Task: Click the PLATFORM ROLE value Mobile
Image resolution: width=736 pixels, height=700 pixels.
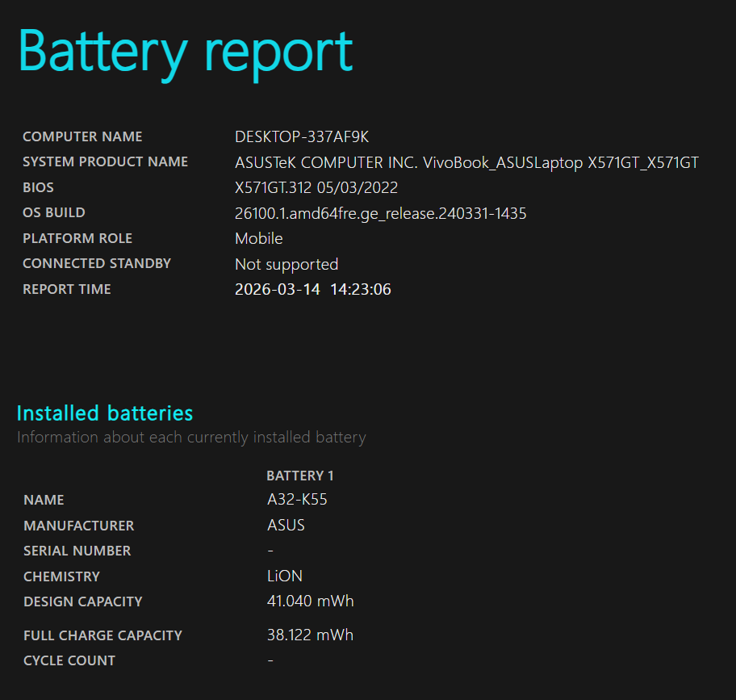Action: 258,239
